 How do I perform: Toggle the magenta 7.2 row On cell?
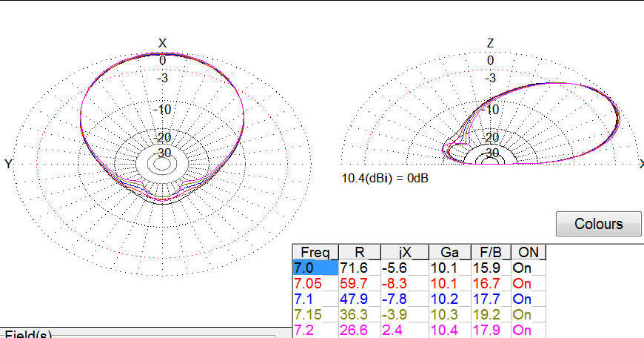[526, 330]
